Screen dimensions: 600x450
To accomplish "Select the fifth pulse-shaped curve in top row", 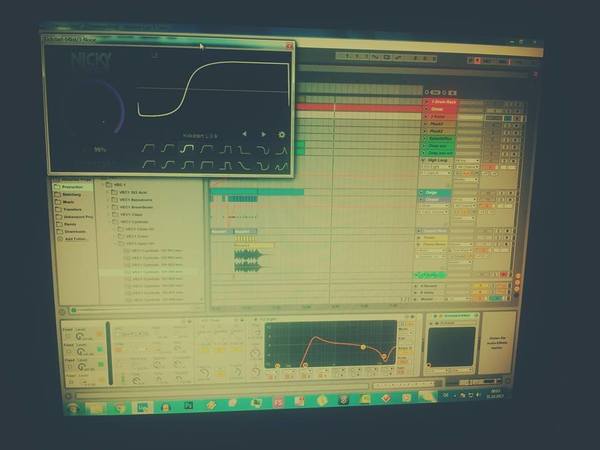I will tap(227, 149).
